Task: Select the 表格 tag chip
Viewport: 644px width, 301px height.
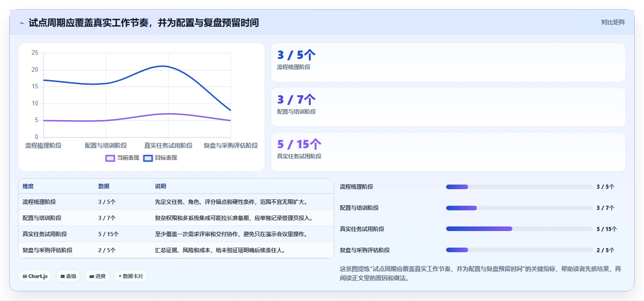Action: 69,276
